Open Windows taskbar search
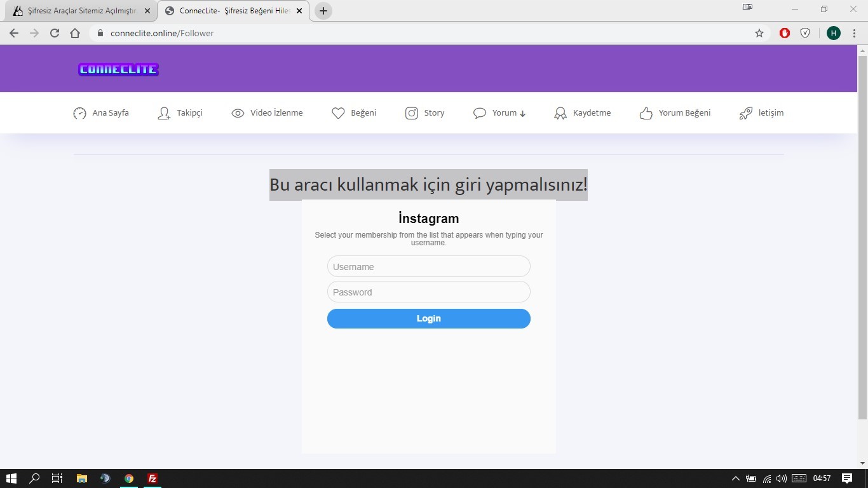The width and height of the screenshot is (868, 488). click(x=35, y=478)
